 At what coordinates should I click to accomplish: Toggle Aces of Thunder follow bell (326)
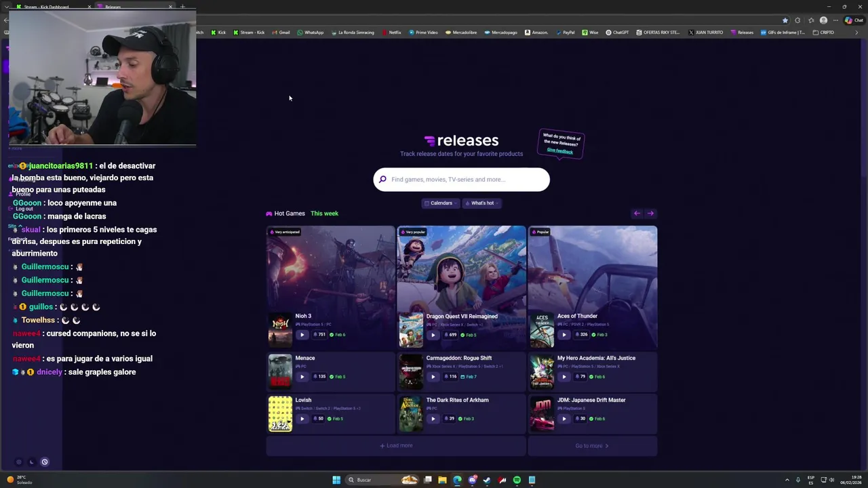tap(580, 335)
